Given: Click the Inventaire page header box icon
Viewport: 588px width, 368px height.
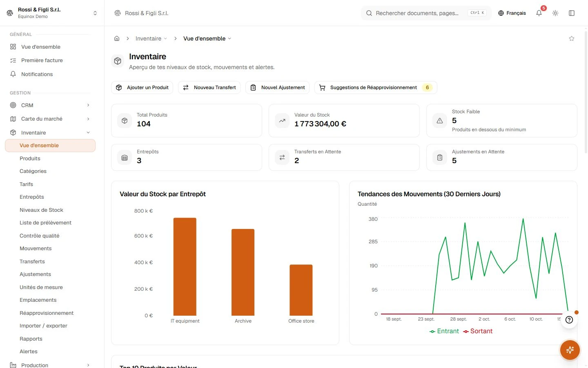Looking at the screenshot, I should point(118,61).
